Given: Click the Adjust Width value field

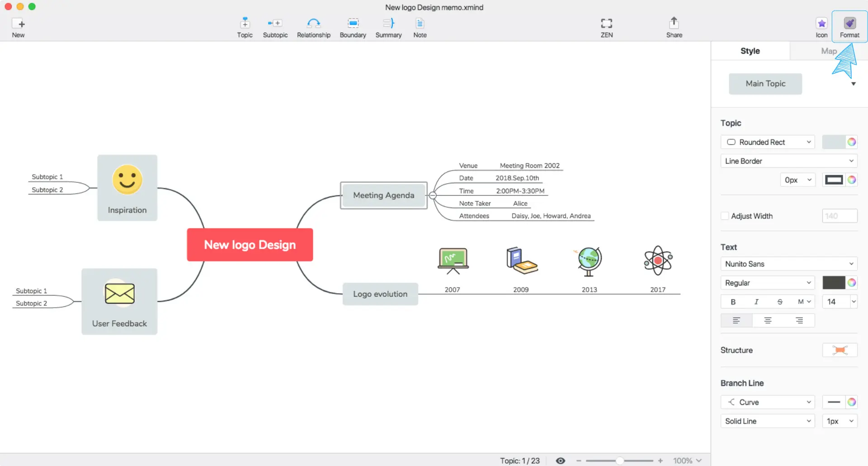Looking at the screenshot, I should point(840,216).
